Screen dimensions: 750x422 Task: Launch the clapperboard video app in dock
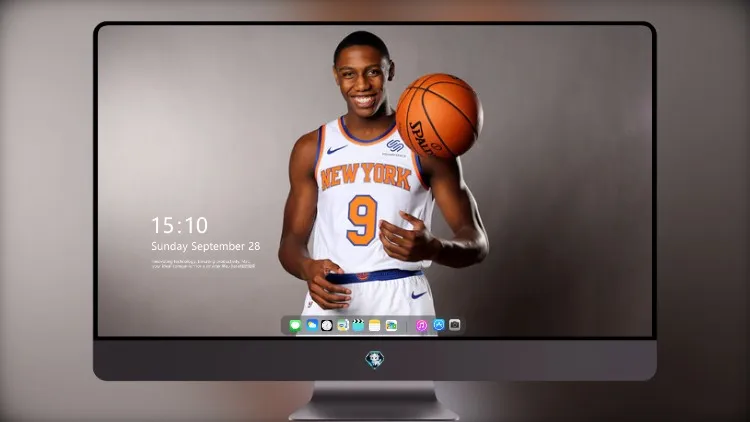pos(358,325)
